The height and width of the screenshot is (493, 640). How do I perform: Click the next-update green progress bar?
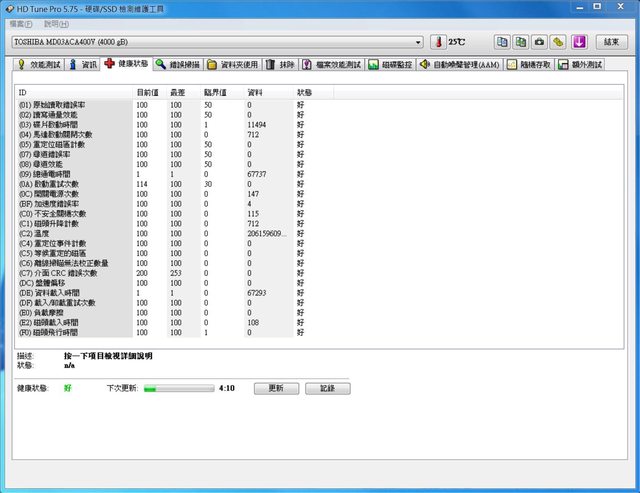pos(178,388)
